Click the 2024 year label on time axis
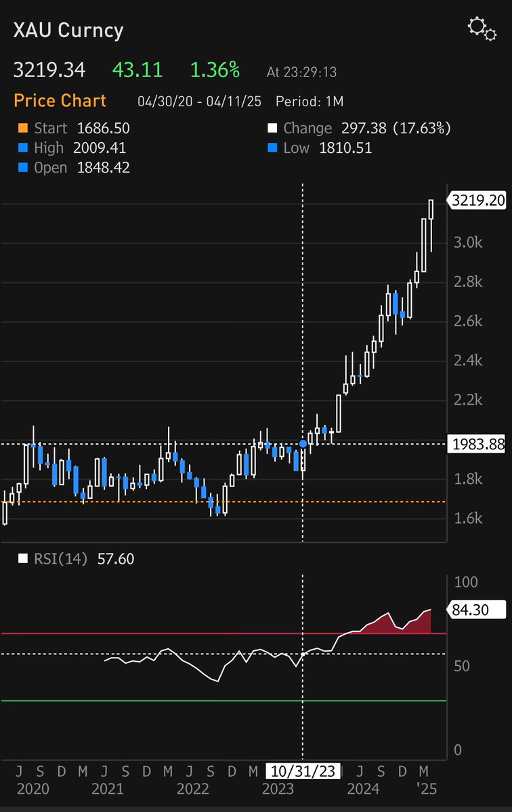Image resolution: width=512 pixels, height=812 pixels. tap(363, 789)
